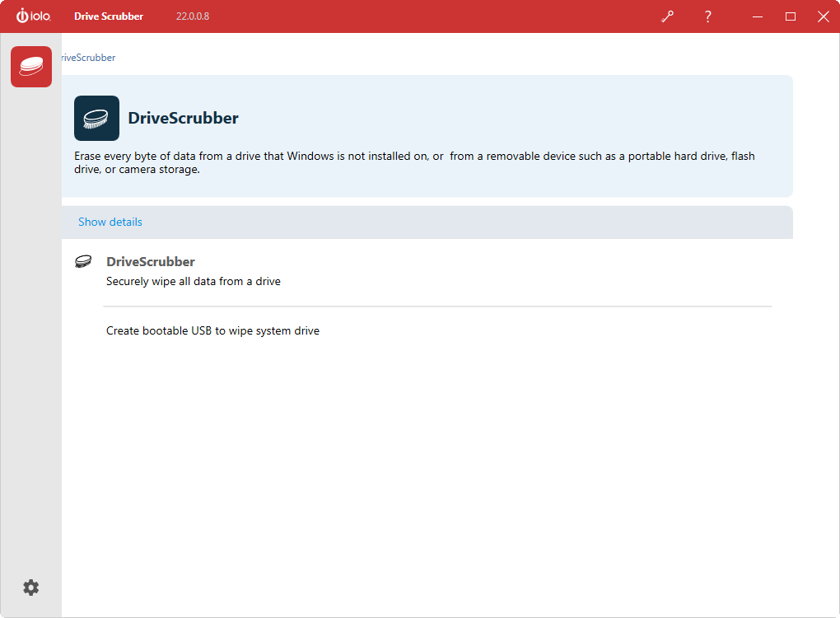Screen dimensions: 840x618
Task: Open the DriveScrubber breadcrumb link
Action: 88,58
